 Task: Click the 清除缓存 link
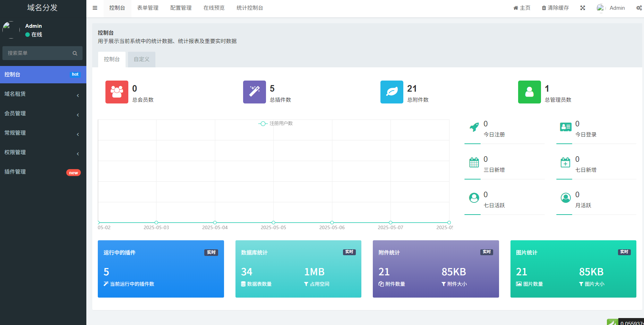click(x=555, y=8)
